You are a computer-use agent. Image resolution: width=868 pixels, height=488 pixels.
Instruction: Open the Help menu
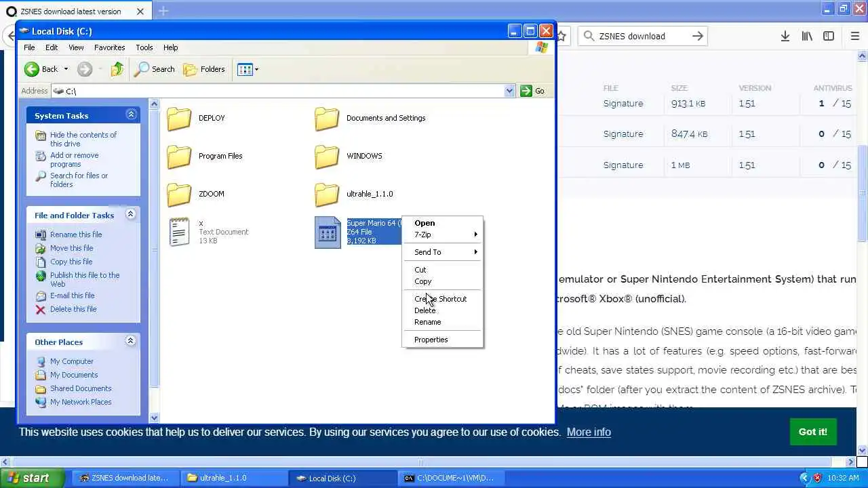[x=170, y=47]
